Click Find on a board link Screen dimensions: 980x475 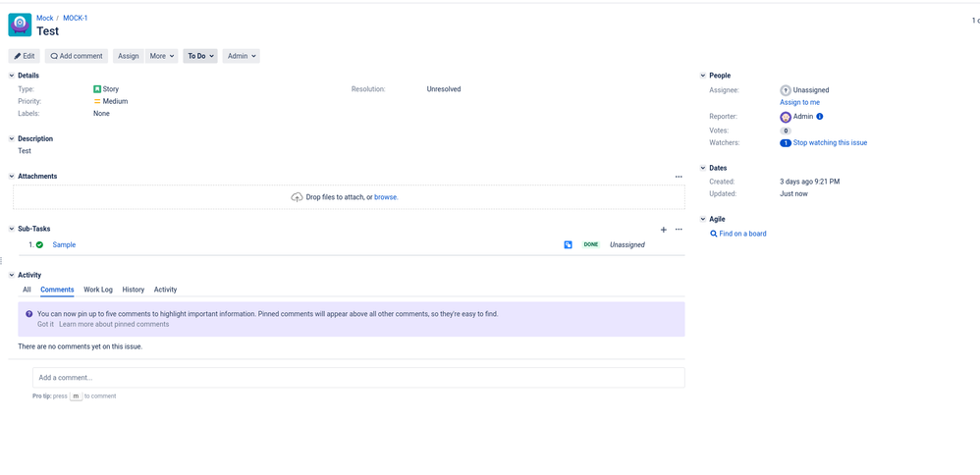[742, 234]
